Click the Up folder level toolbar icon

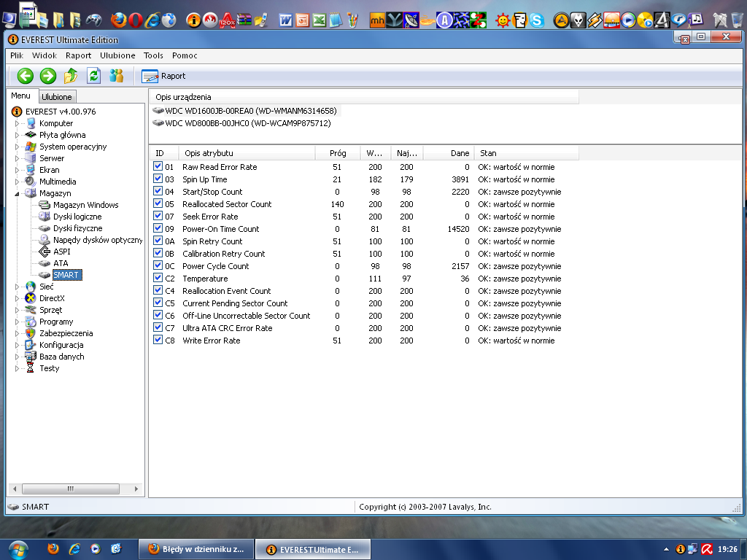(71, 76)
